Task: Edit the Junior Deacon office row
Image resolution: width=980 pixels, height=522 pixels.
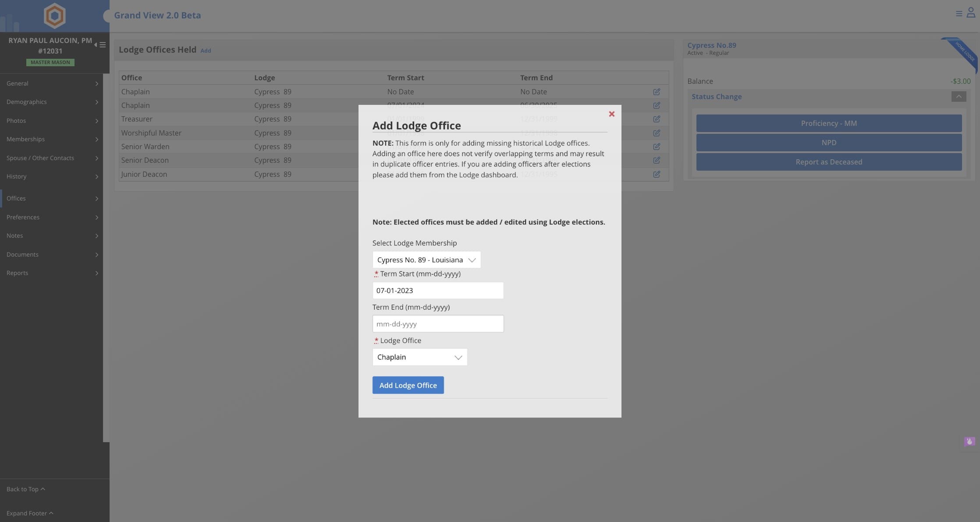Action: pyautogui.click(x=656, y=174)
